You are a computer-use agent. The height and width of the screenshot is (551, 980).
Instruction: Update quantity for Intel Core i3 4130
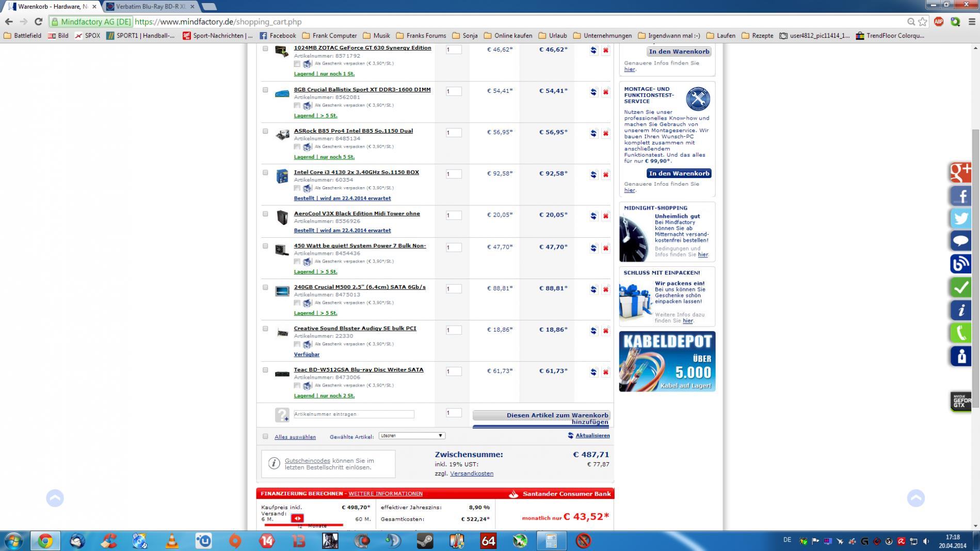click(x=593, y=174)
